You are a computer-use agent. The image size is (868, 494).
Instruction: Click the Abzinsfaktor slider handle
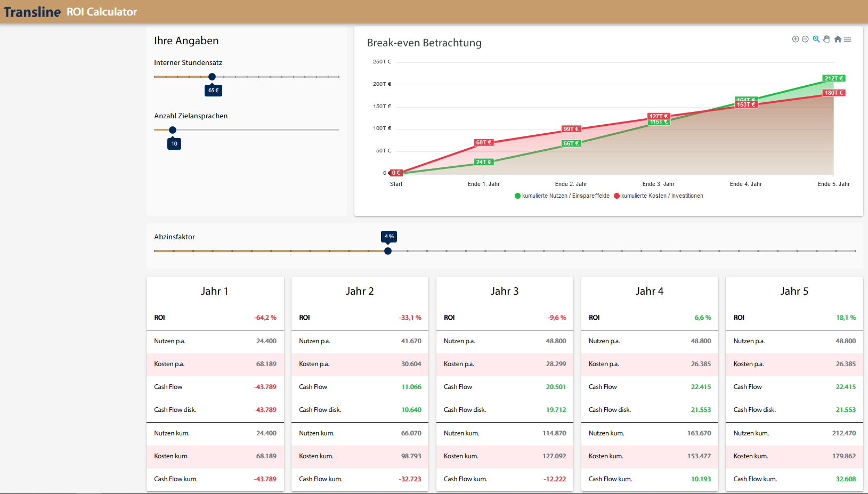pos(388,251)
